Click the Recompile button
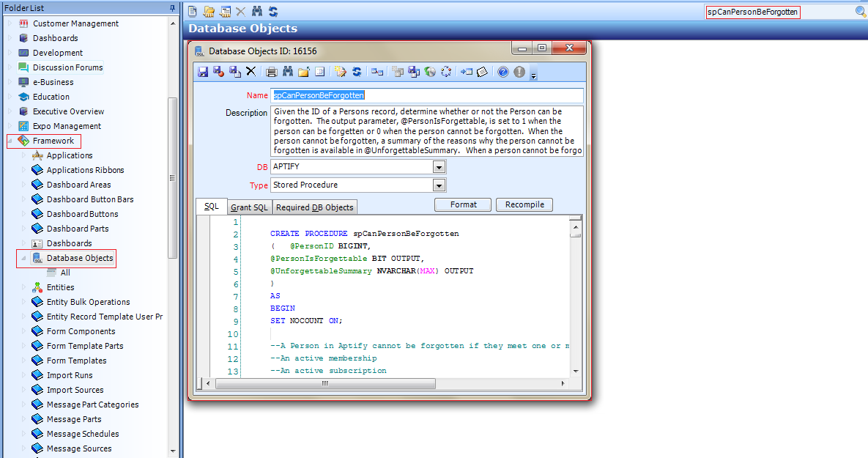This screenshot has height=458, width=868. (x=524, y=205)
